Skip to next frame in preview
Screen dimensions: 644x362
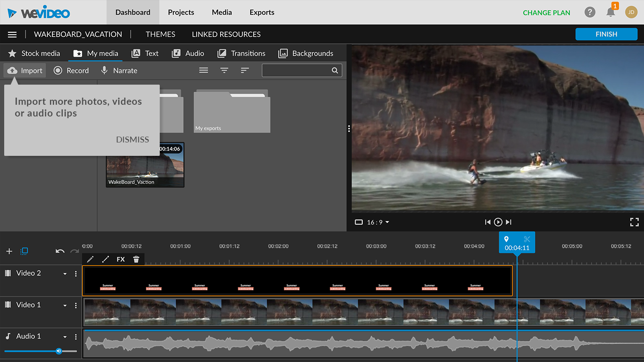click(x=509, y=222)
